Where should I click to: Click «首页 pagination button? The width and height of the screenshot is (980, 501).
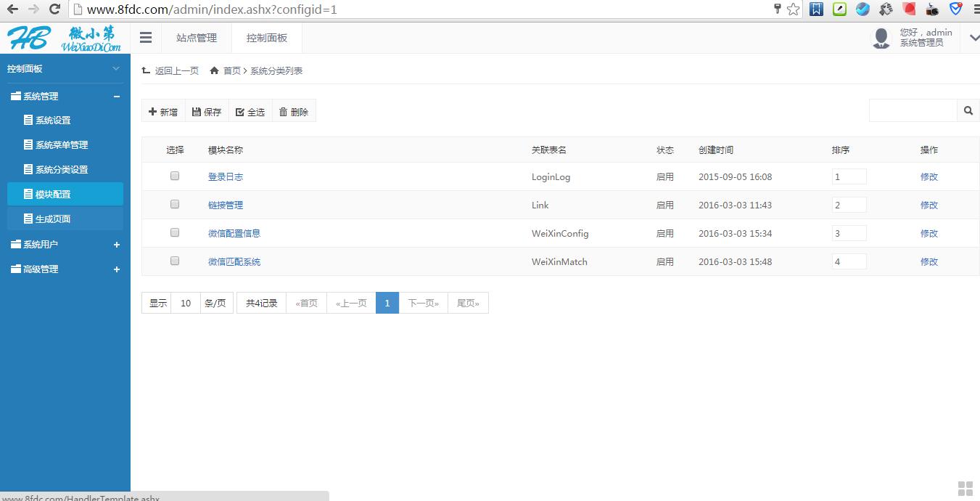(x=307, y=303)
